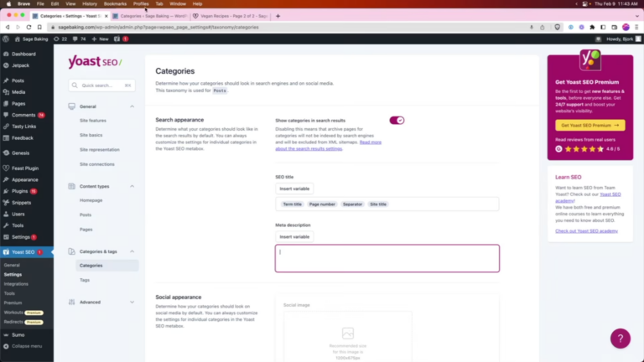Select Tags under Categories & tags

[x=85, y=280]
